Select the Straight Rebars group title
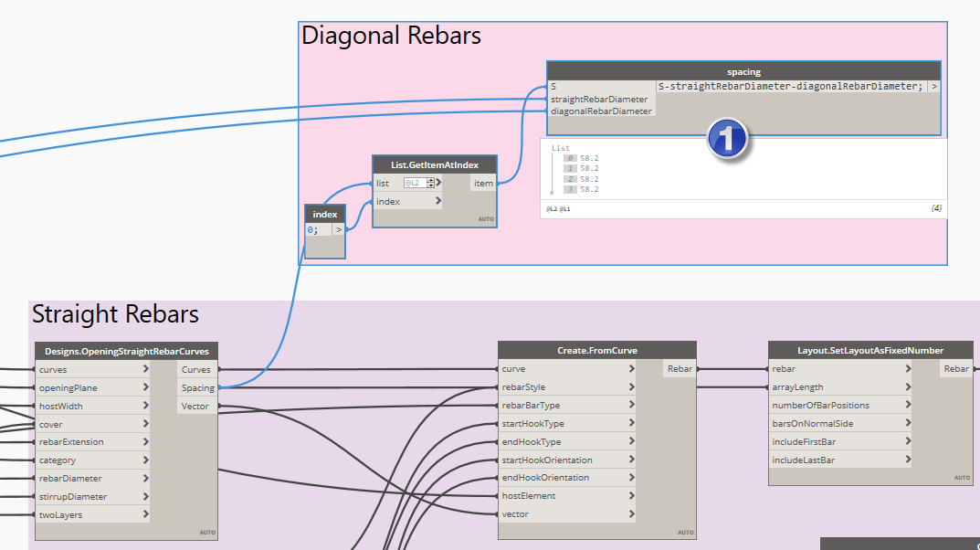This screenshot has height=550, width=980. click(x=115, y=315)
